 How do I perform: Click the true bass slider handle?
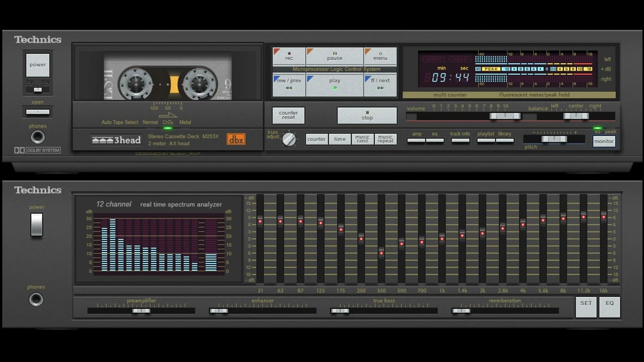340,311
